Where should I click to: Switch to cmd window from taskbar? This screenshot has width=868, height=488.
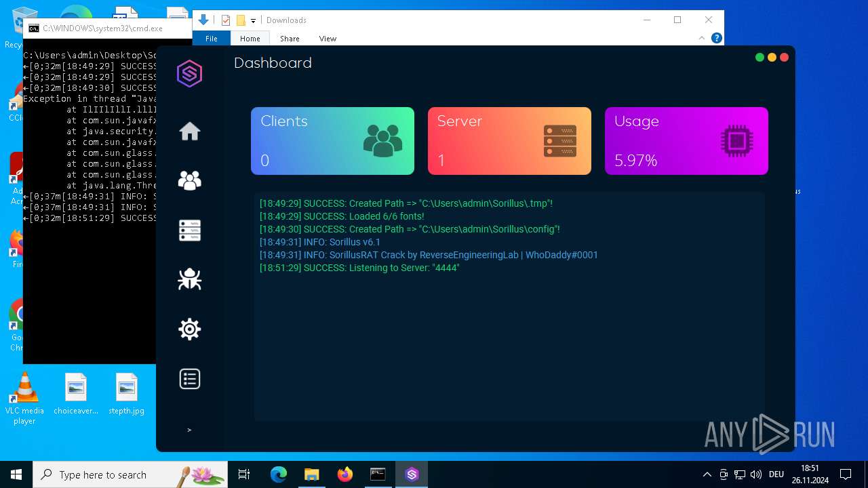378,474
